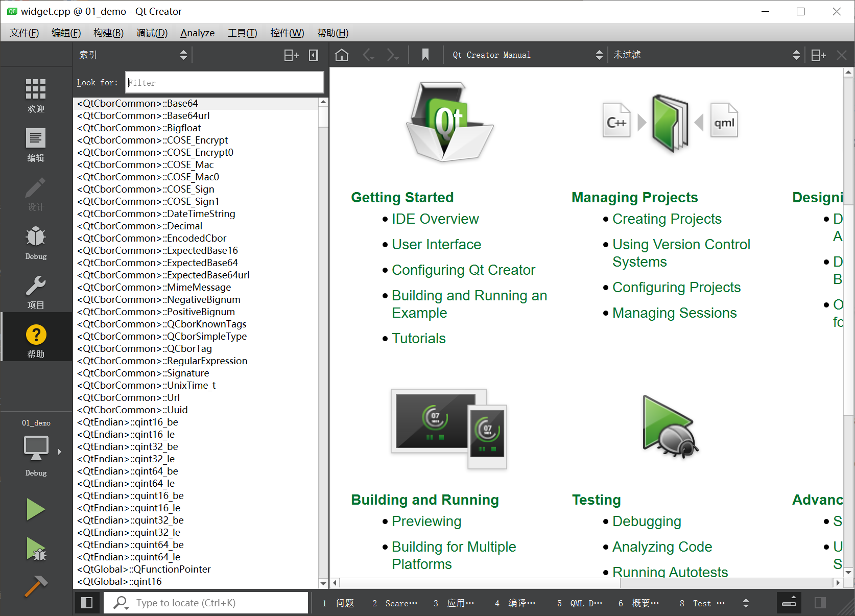
Task: Navigate back in help viewer
Action: 368,55
